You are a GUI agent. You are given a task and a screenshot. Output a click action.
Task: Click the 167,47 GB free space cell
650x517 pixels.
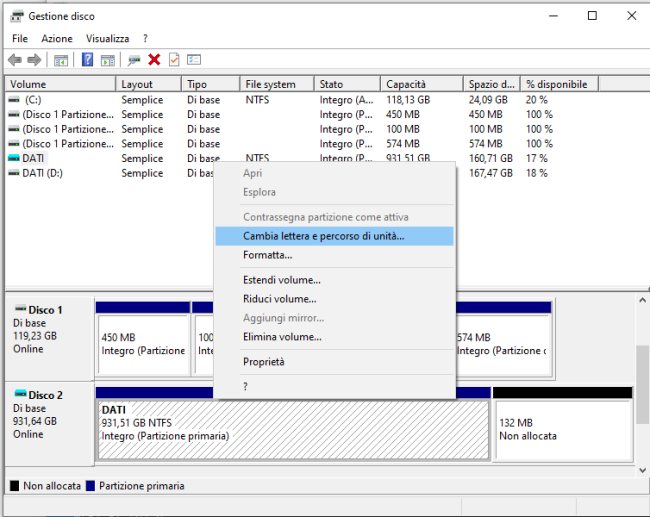491,173
